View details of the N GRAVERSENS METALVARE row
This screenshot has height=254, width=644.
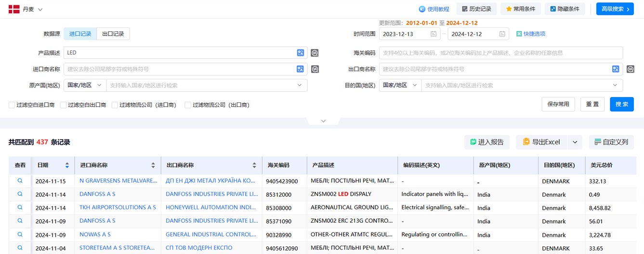pos(20,181)
